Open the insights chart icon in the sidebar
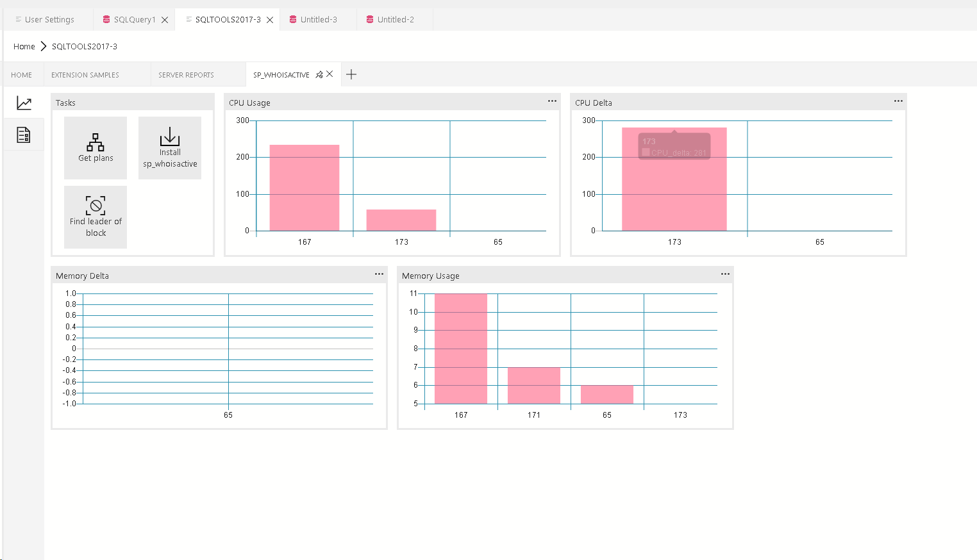Screen dimensions: 977x560 [24, 103]
